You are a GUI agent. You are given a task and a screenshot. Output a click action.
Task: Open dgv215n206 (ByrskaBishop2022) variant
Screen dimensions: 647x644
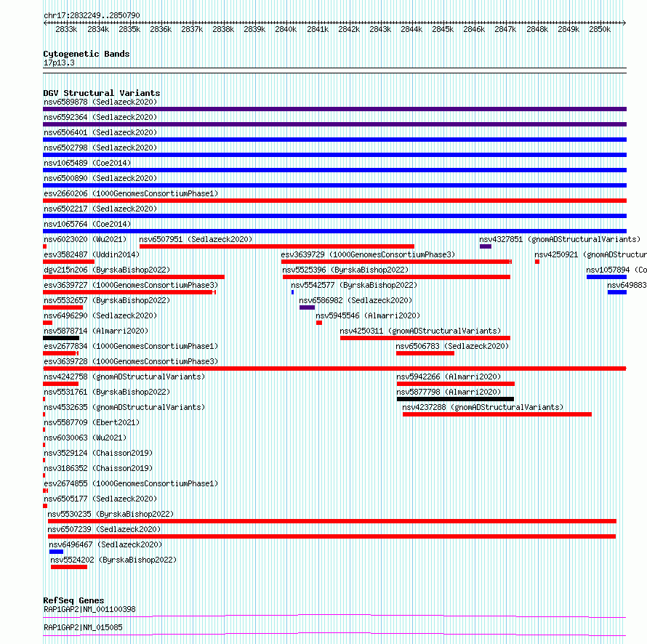point(107,270)
